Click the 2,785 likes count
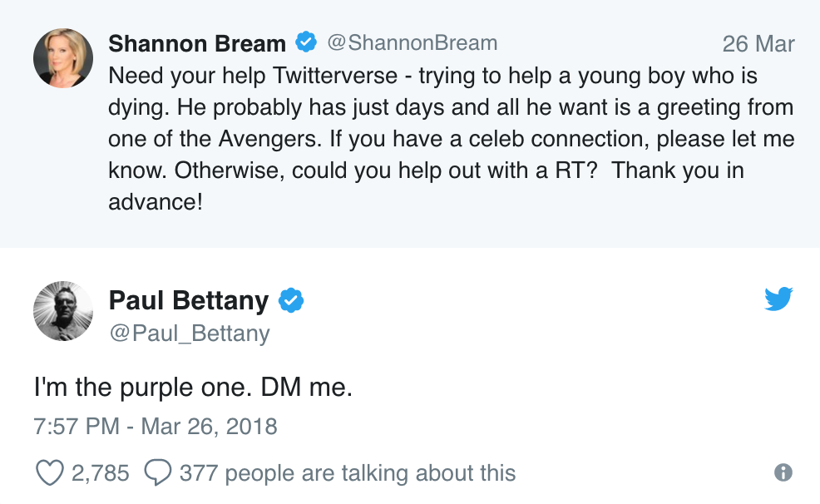 tap(100, 473)
